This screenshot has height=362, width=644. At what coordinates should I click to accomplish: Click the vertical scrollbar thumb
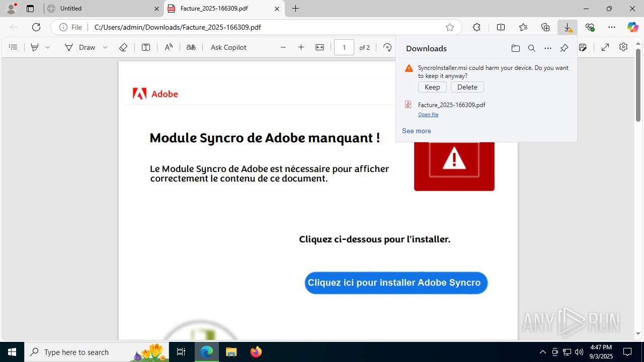click(x=638, y=85)
